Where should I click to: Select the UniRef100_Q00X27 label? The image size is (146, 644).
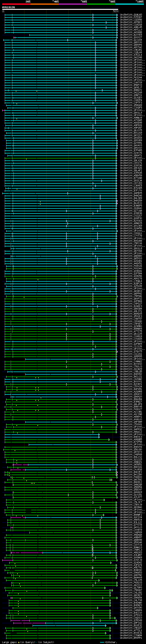[x=131, y=37]
